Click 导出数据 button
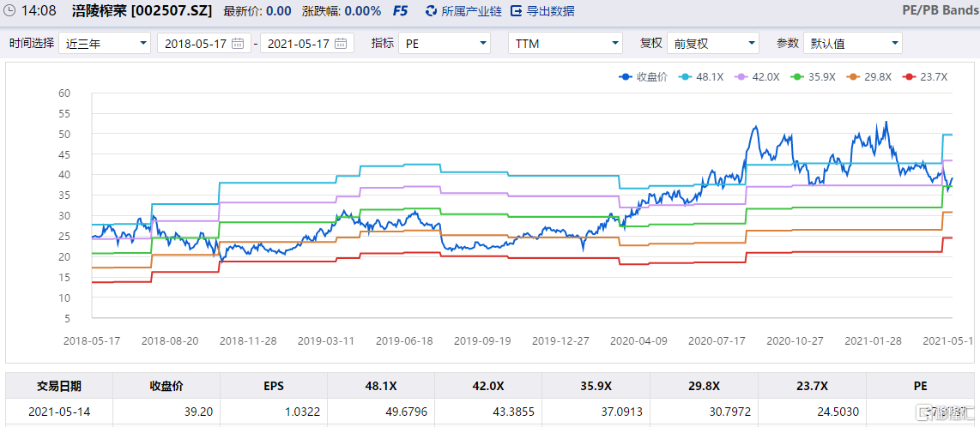This screenshot has height=427, width=980. (x=551, y=10)
